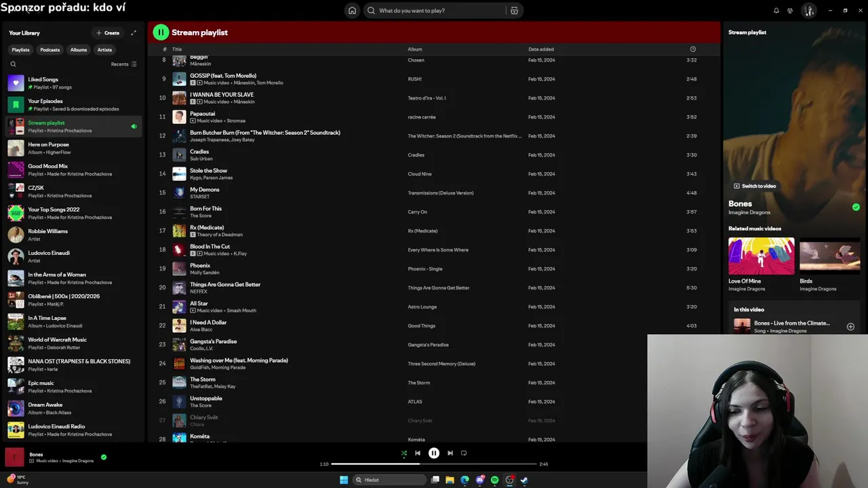Sort the track list by Album column
The height and width of the screenshot is (488, 868).
[415, 49]
